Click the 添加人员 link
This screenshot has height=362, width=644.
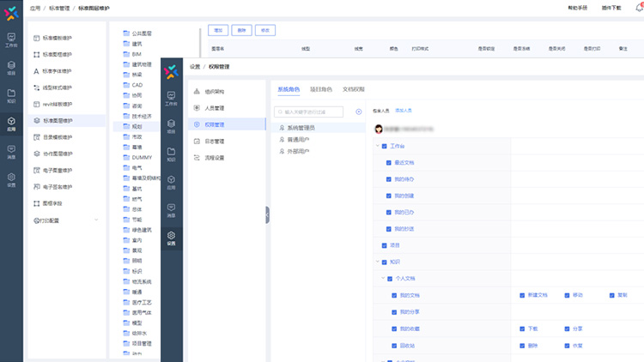pyautogui.click(x=403, y=111)
